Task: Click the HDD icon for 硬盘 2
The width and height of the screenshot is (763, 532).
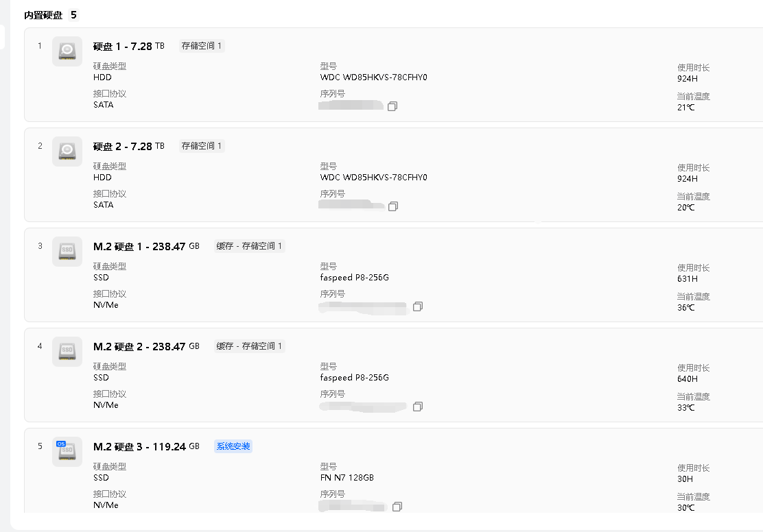Action: (x=67, y=152)
